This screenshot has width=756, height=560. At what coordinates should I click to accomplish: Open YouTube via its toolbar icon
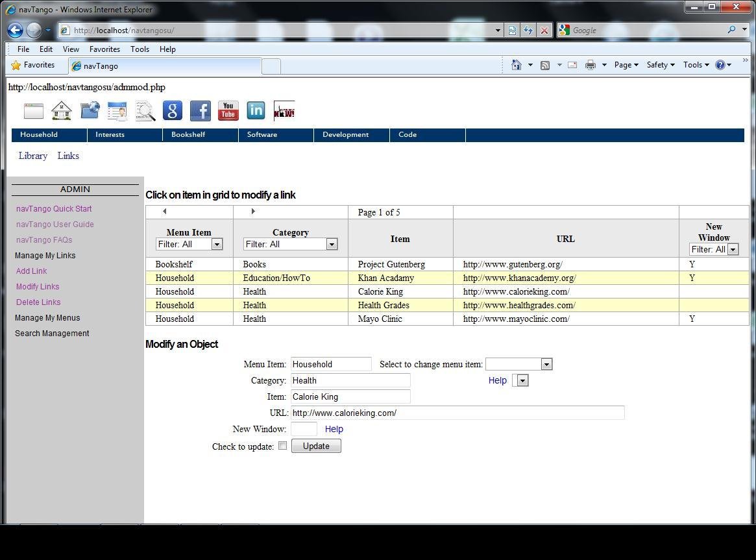[x=228, y=110]
